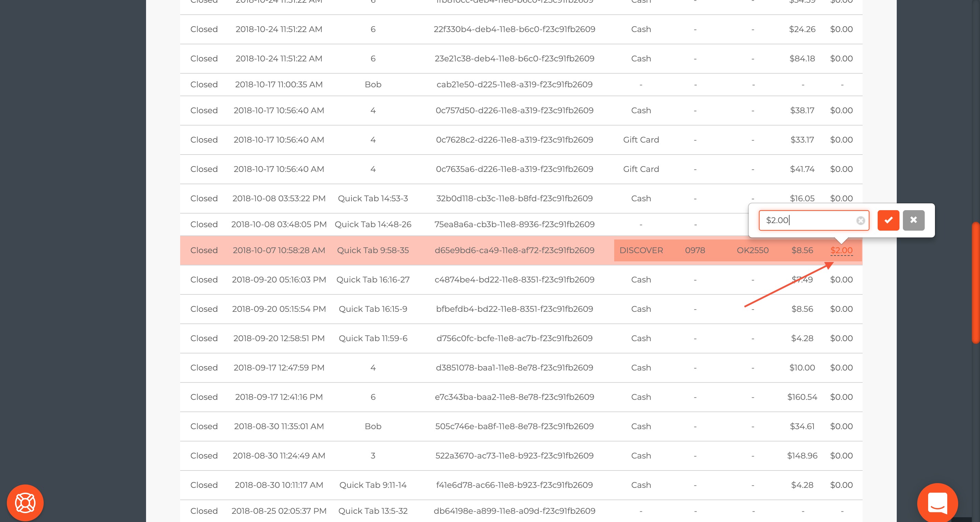Click the 2018-09-17 12:47:59 PM timestamp
The width and height of the screenshot is (980, 522).
pyautogui.click(x=278, y=367)
